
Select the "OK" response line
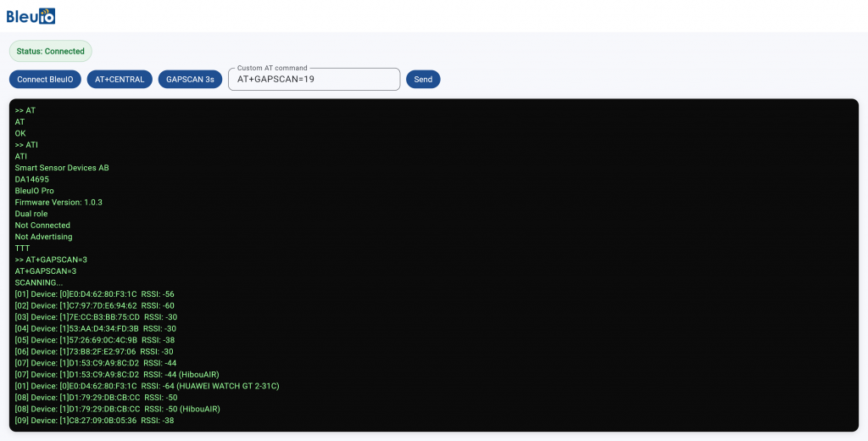[x=20, y=133]
